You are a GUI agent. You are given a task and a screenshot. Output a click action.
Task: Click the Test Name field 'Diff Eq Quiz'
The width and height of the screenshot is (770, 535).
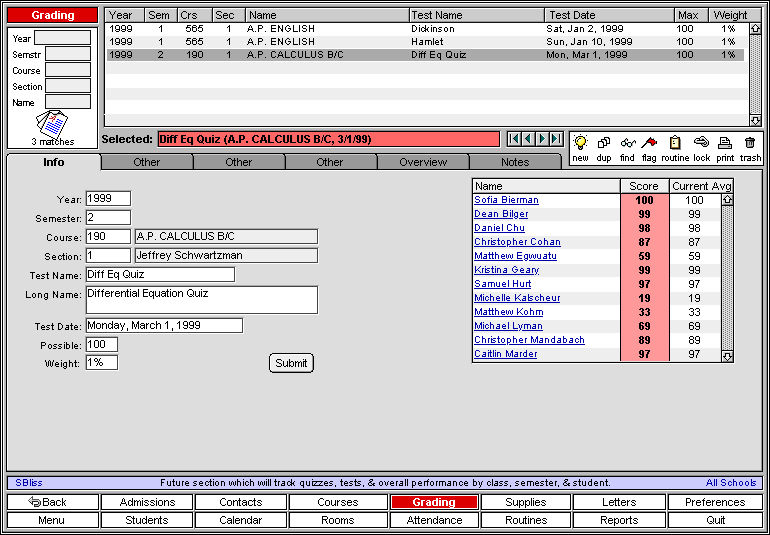click(160, 274)
